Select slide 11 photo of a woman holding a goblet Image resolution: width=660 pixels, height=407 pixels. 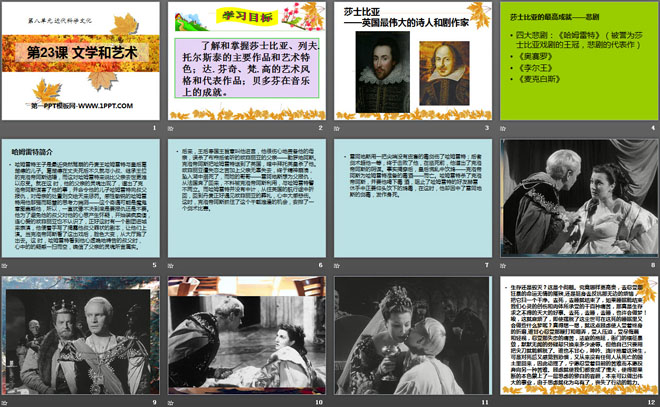(413, 335)
